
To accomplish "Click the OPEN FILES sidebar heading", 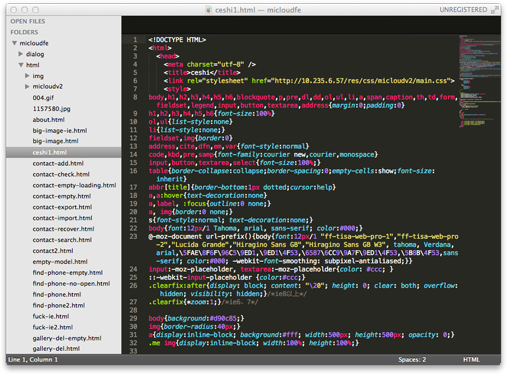I will (28, 21).
